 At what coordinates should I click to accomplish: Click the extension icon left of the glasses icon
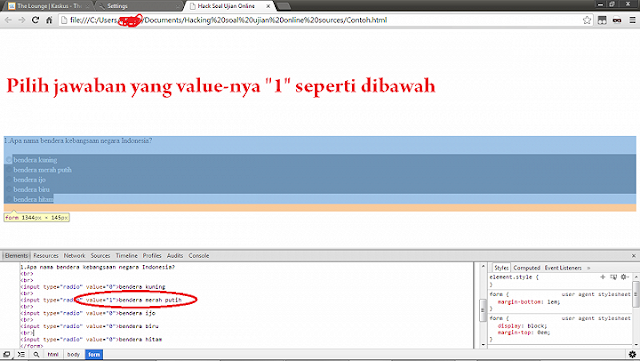coord(602,20)
